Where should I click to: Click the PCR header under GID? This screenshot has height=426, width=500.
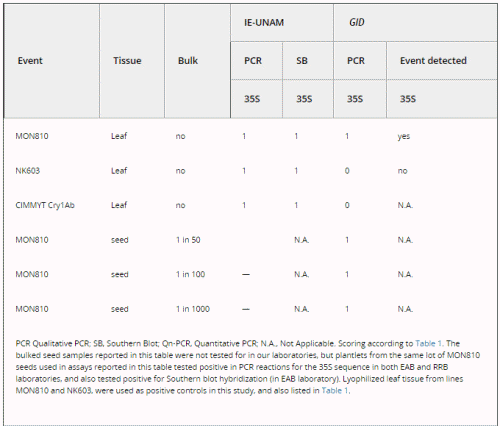tap(356, 61)
